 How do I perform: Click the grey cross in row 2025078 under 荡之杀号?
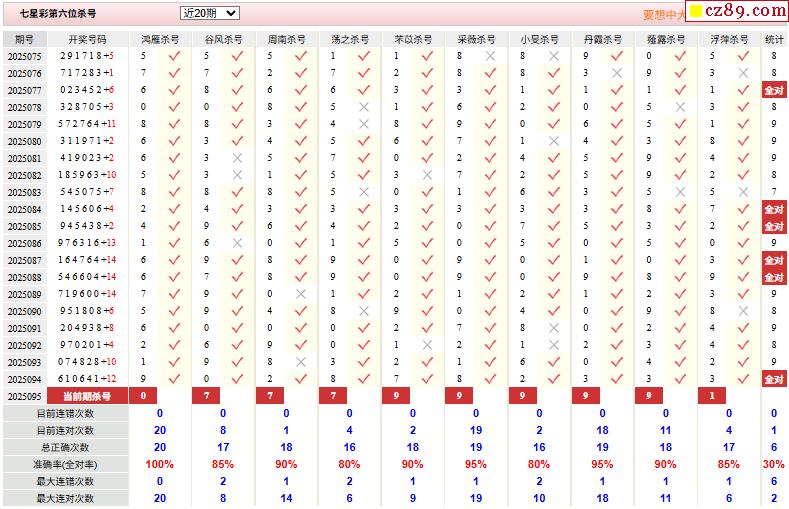pyautogui.click(x=364, y=107)
